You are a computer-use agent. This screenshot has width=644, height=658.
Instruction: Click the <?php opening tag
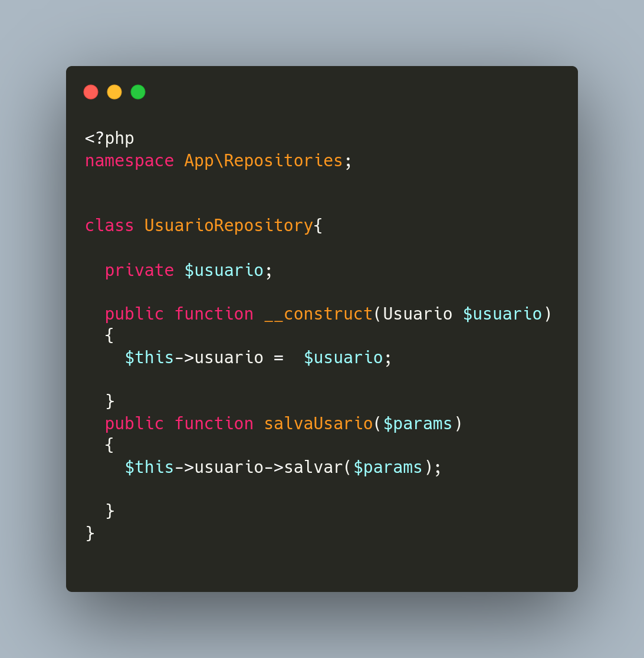click(x=110, y=139)
